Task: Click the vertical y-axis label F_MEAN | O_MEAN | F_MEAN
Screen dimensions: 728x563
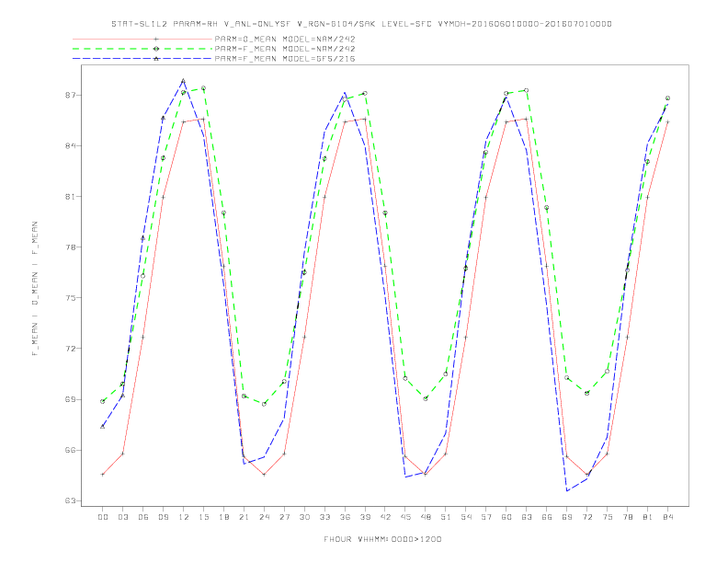Action: (x=35, y=289)
